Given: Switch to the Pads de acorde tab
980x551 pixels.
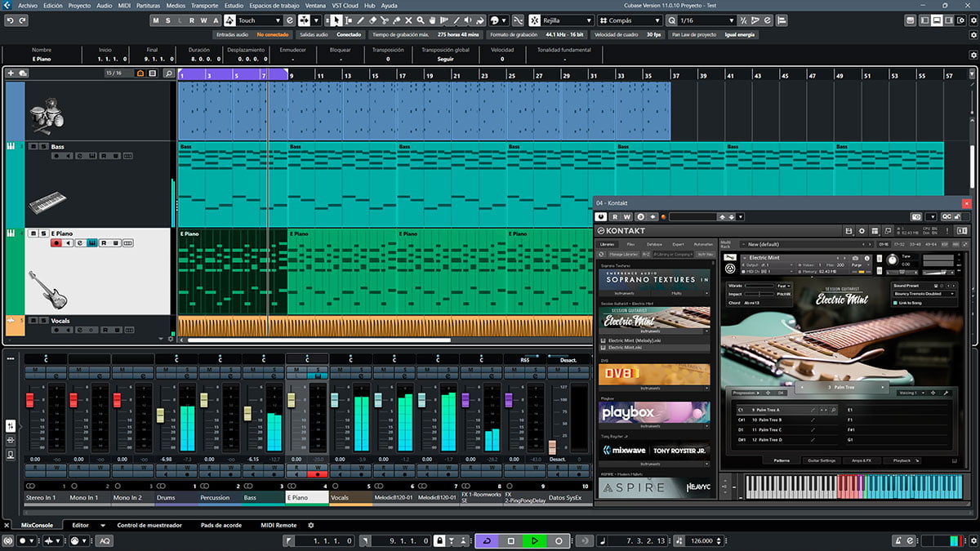Looking at the screenshot, I should [222, 526].
